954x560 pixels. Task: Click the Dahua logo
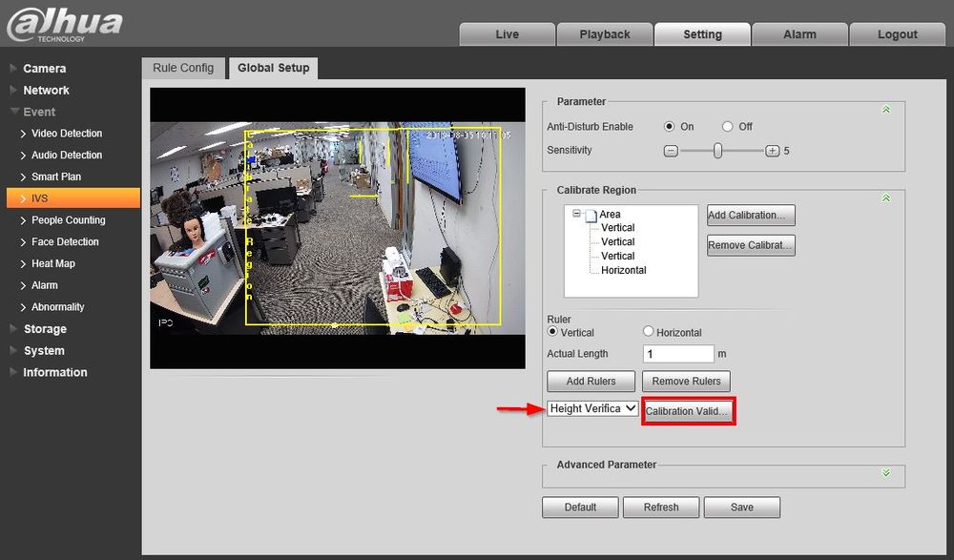[x=65, y=23]
